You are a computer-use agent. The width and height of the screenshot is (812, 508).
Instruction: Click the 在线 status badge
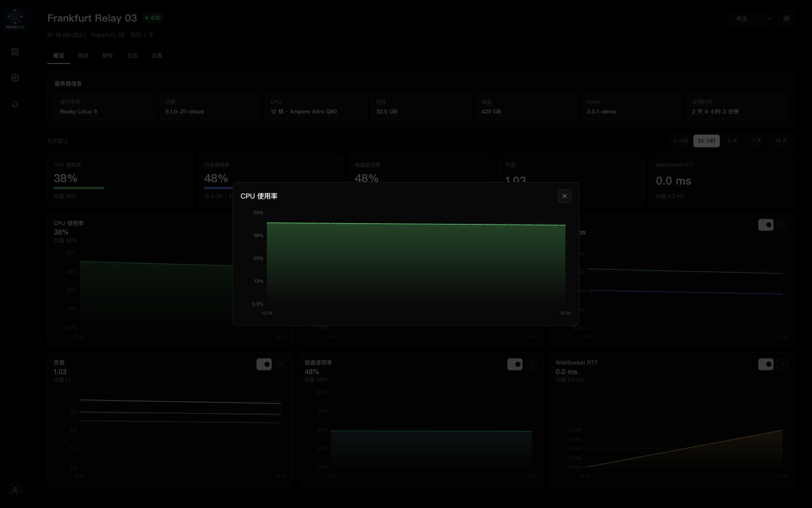pos(153,18)
